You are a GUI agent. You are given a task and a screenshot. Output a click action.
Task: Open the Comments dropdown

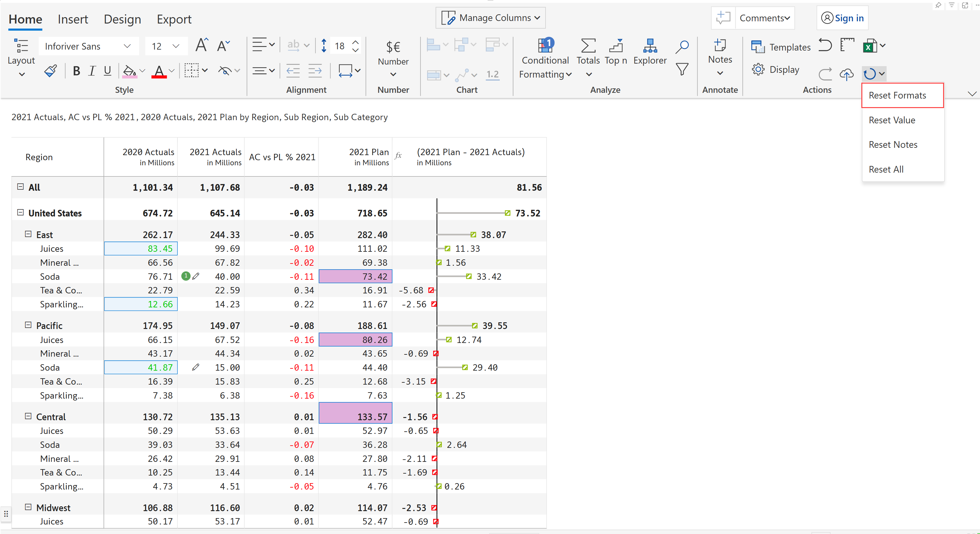pyautogui.click(x=765, y=18)
